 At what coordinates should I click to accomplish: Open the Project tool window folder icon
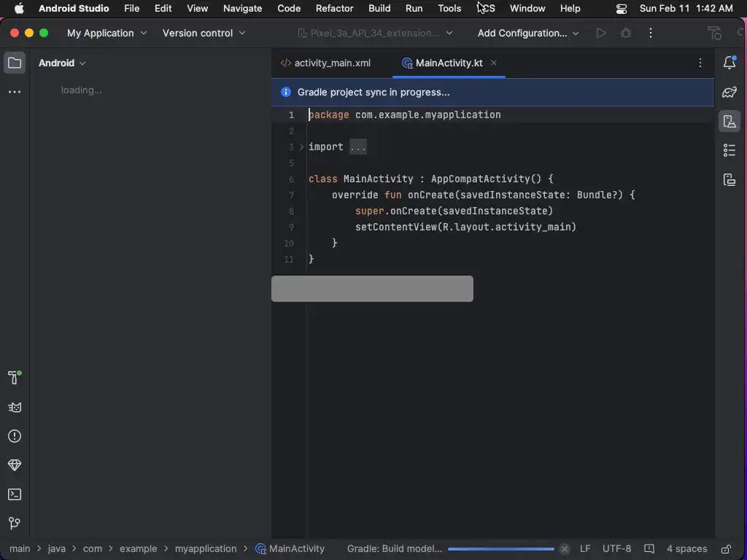click(x=15, y=63)
